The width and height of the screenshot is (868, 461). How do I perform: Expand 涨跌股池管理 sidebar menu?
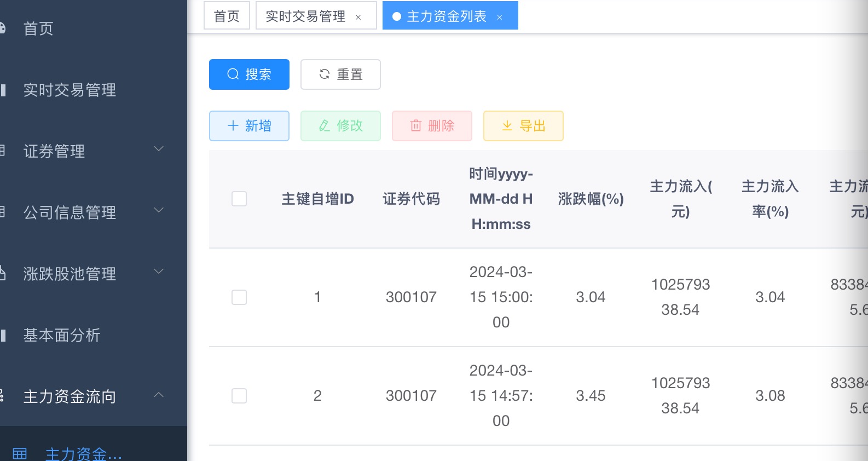[x=94, y=274]
